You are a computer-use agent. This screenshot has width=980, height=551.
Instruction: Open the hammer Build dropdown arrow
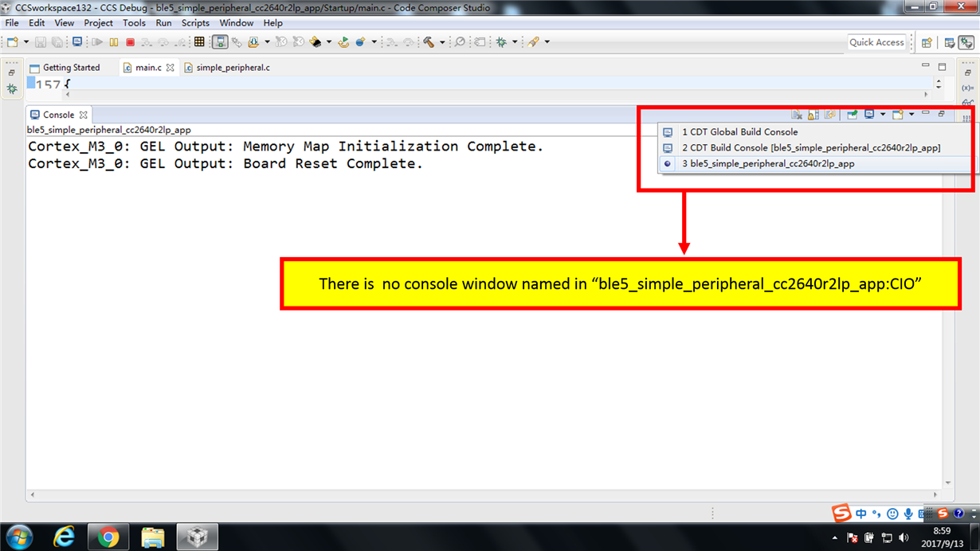pyautogui.click(x=442, y=42)
